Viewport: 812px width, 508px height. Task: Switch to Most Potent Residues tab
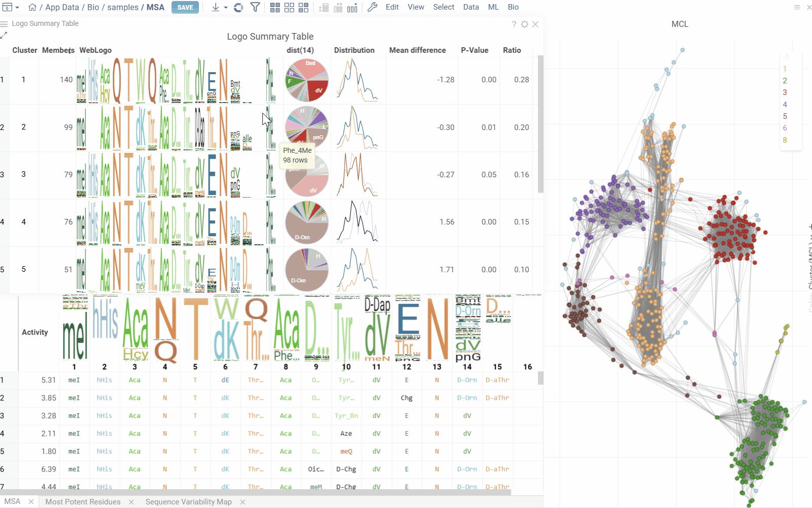coord(83,502)
